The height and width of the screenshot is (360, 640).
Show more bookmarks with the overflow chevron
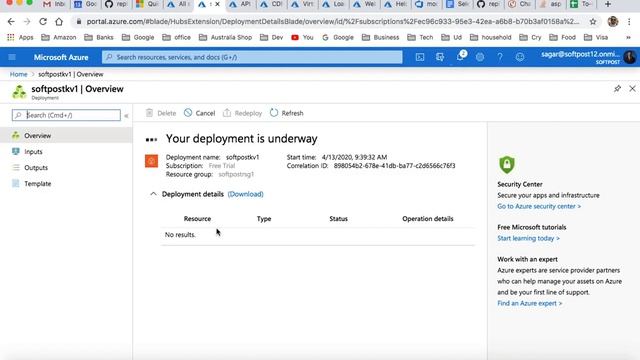click(628, 37)
